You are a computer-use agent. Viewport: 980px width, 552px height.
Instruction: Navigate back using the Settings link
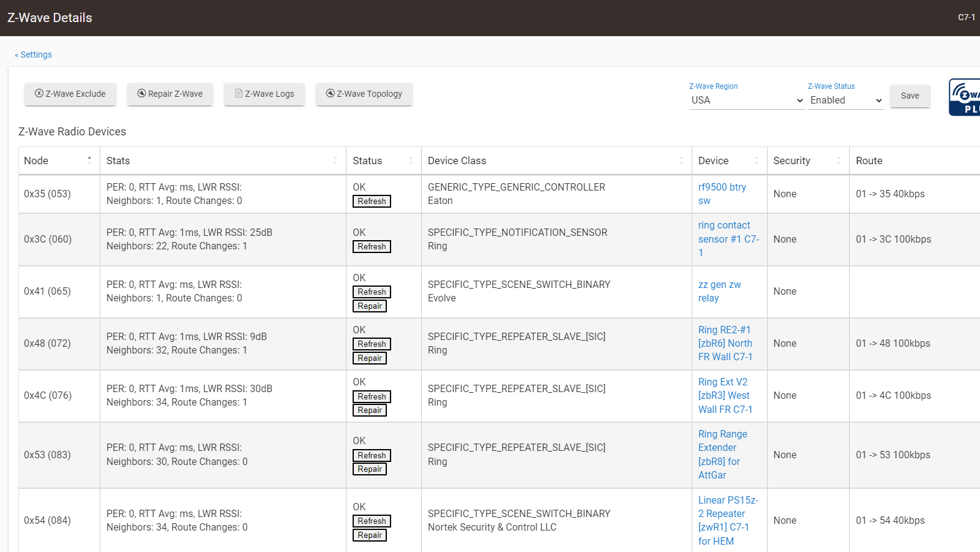pos(33,55)
